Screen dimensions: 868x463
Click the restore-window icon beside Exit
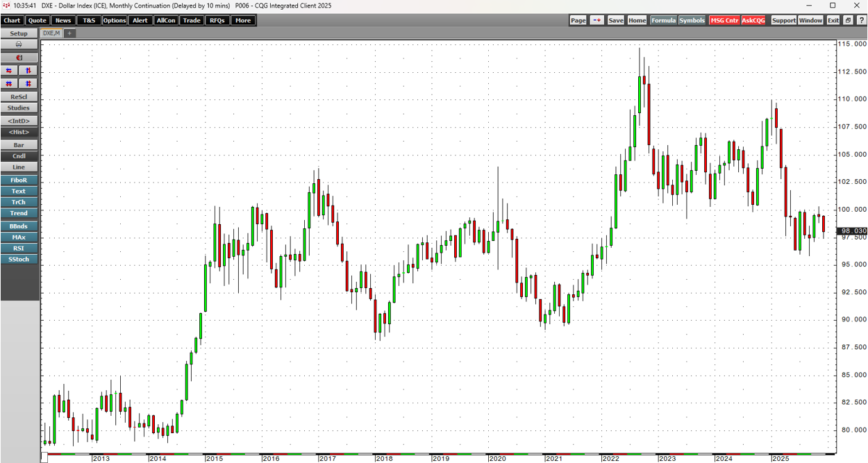(x=848, y=21)
